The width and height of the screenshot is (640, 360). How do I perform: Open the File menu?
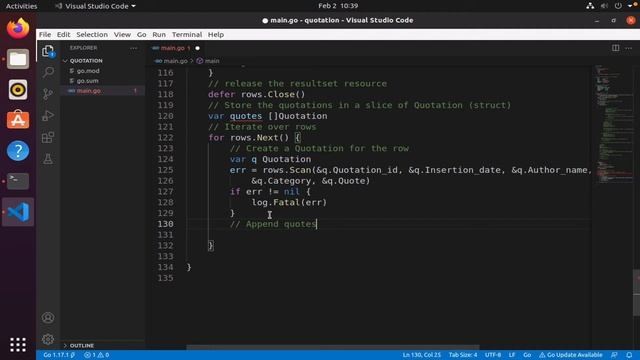45,35
